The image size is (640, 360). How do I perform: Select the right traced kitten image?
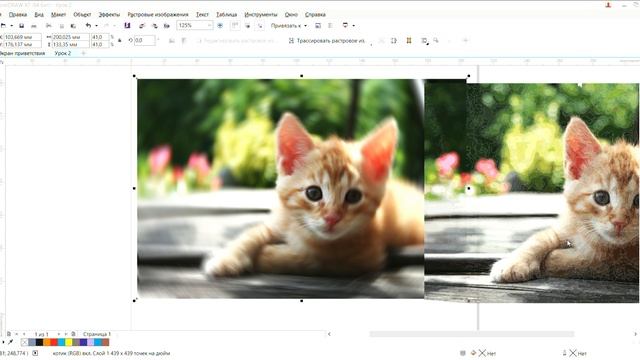click(552, 193)
